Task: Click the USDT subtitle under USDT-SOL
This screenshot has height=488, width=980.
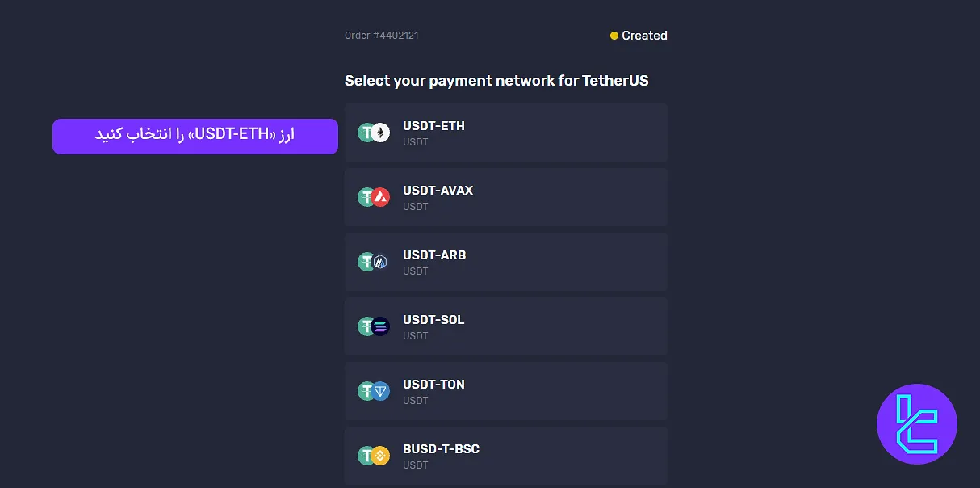Action: pyautogui.click(x=415, y=336)
